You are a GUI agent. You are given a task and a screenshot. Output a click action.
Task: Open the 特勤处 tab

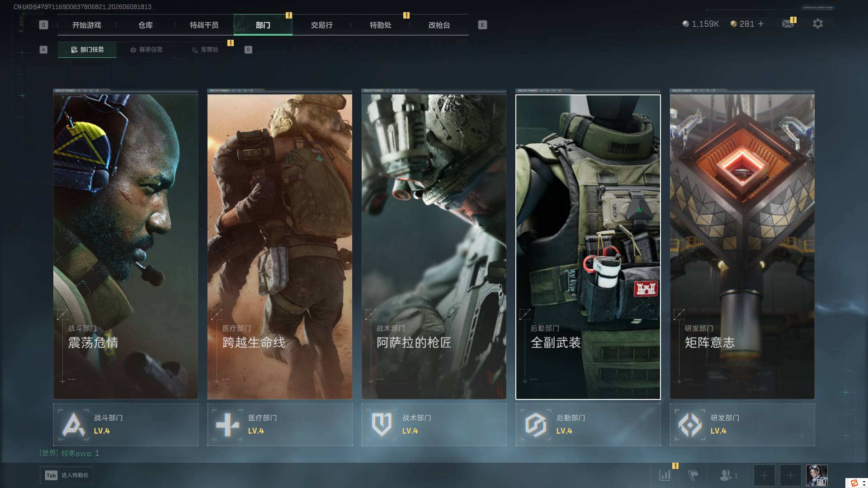coord(380,25)
